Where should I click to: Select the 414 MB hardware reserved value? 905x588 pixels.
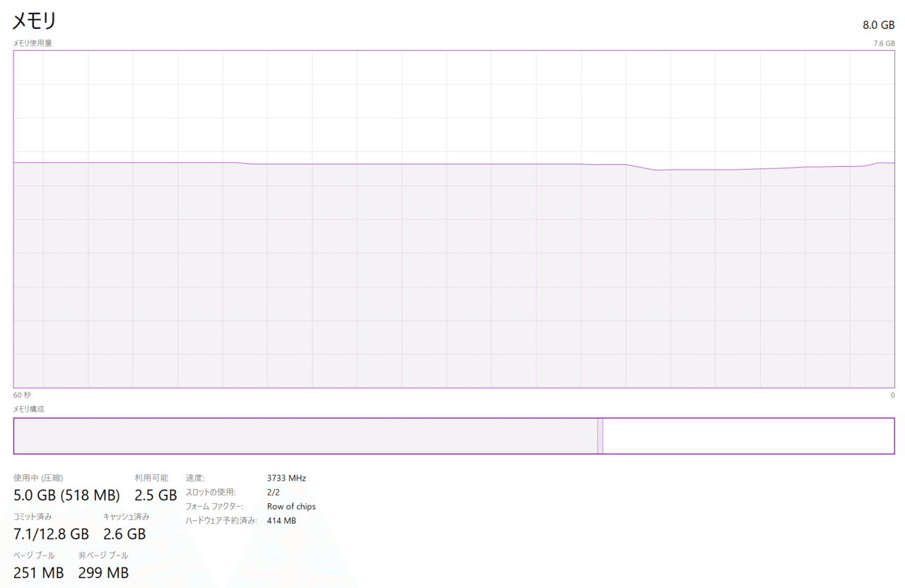tap(281, 521)
